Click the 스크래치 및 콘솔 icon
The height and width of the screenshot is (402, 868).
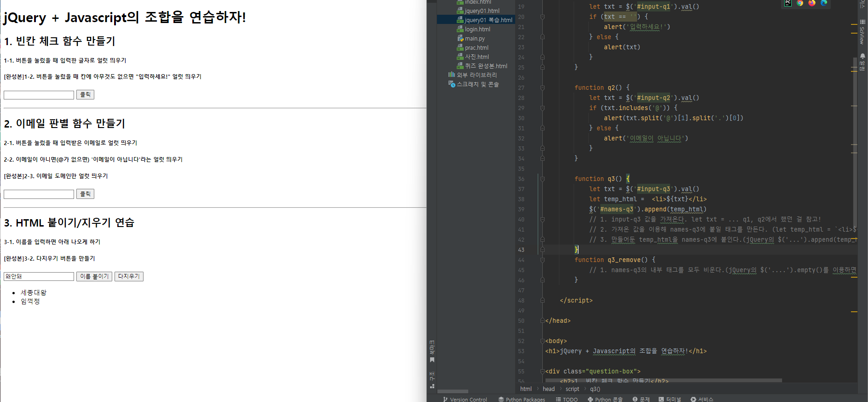tap(452, 84)
